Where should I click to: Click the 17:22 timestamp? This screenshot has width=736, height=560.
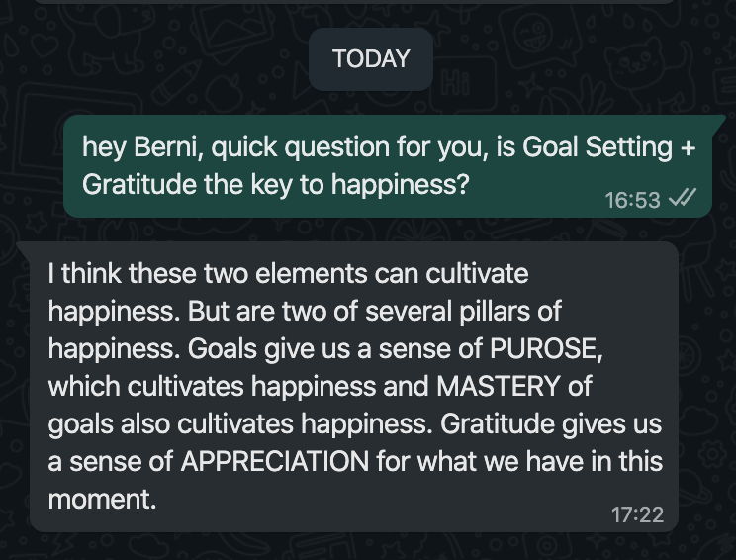637,515
